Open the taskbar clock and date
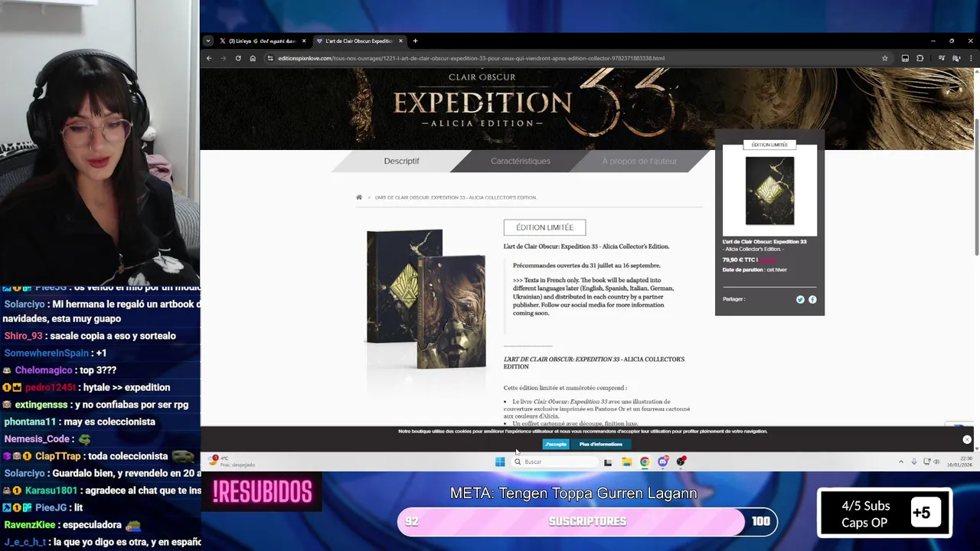Image resolution: width=980 pixels, height=551 pixels. (959, 461)
